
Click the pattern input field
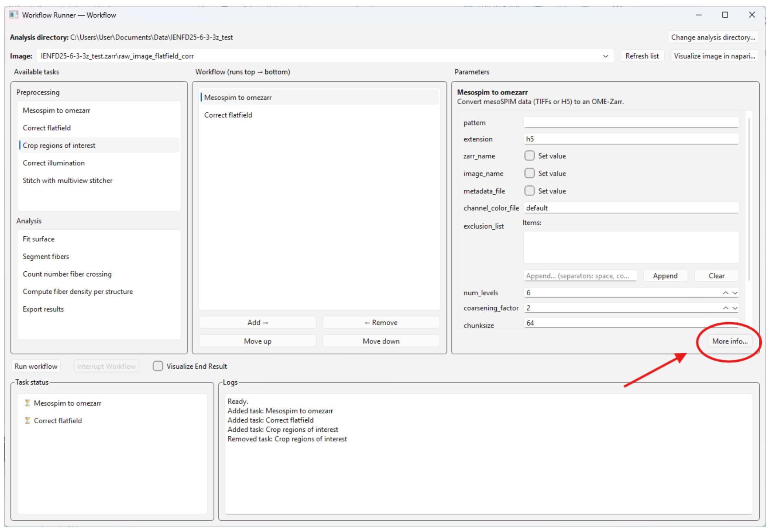(631, 122)
